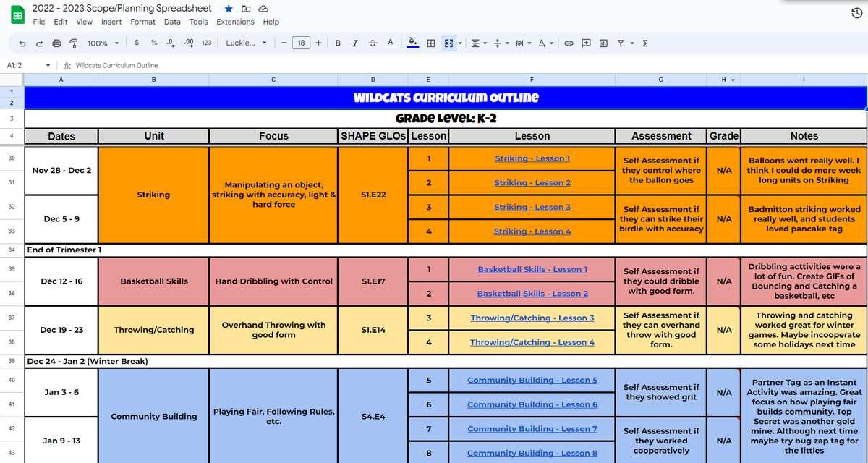The height and width of the screenshot is (463, 868).
Task: Open the Tools menu
Action: [198, 22]
